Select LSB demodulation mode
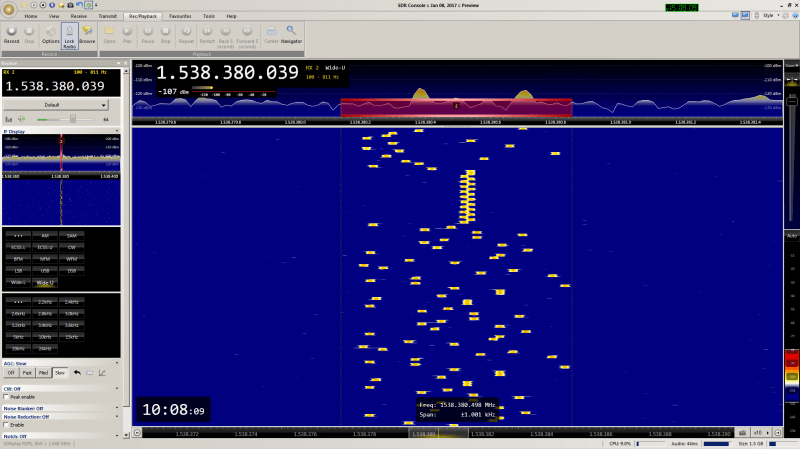Viewport: 800px width, 449px height. pyautogui.click(x=18, y=271)
